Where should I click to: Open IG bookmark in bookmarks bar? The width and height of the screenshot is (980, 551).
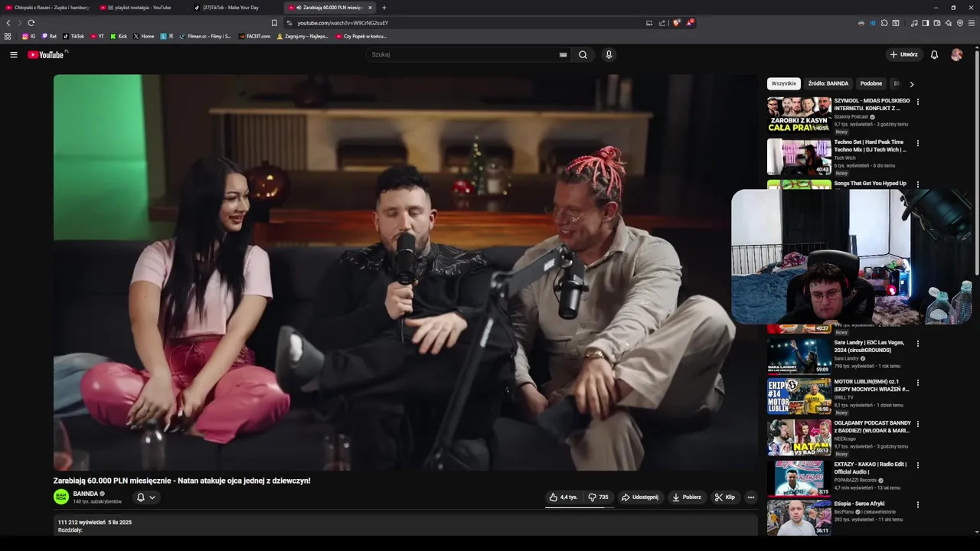[x=29, y=36]
